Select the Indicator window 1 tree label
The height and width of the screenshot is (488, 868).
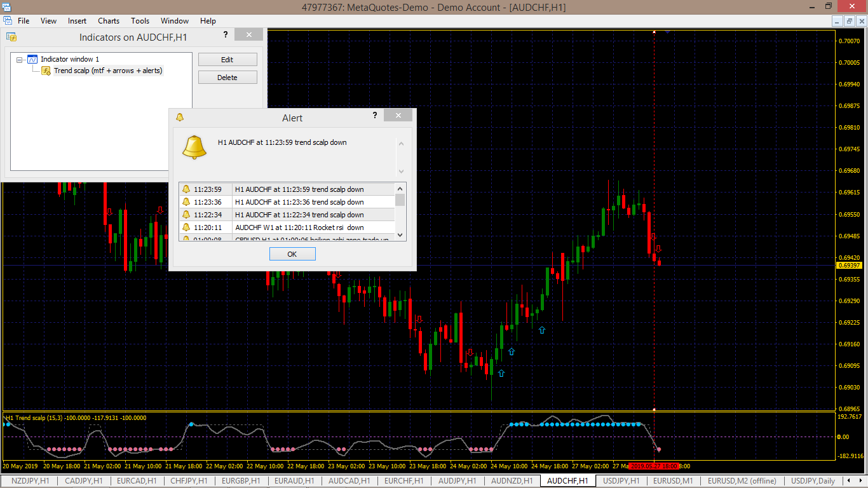70,59
